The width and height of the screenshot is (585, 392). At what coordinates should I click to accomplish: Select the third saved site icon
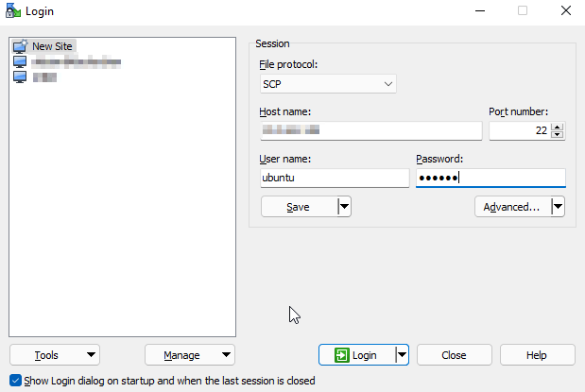click(20, 77)
